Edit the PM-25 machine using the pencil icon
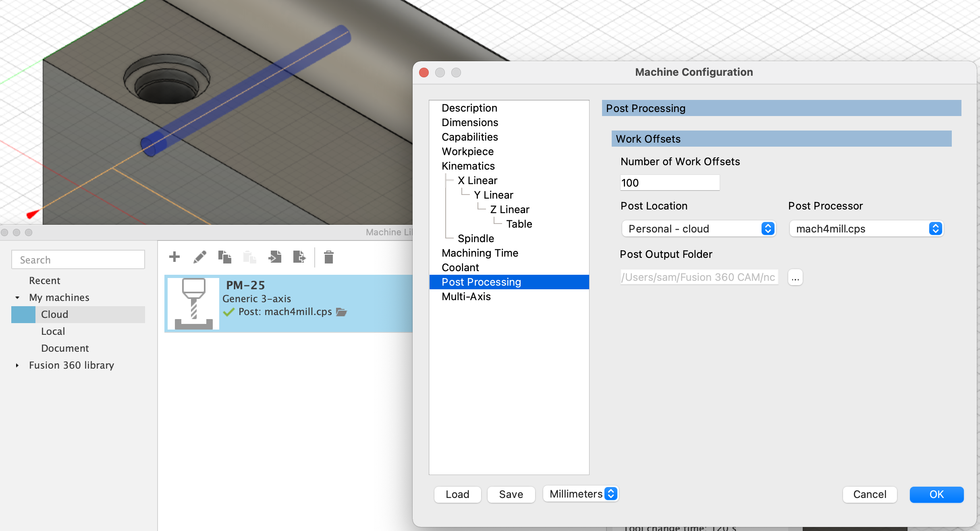Viewport: 980px width, 531px height. coord(199,257)
